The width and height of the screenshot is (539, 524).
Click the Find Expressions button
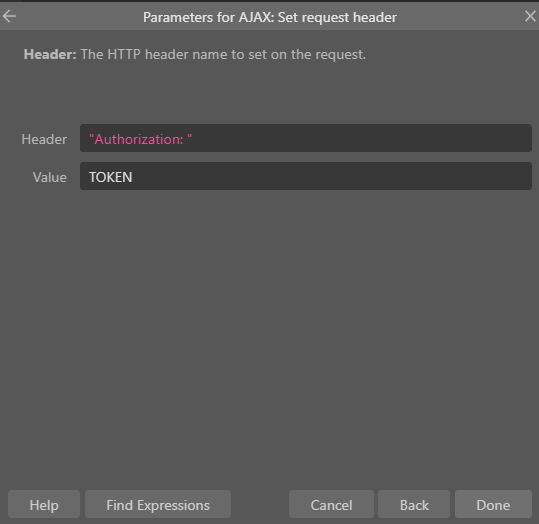[158, 504]
